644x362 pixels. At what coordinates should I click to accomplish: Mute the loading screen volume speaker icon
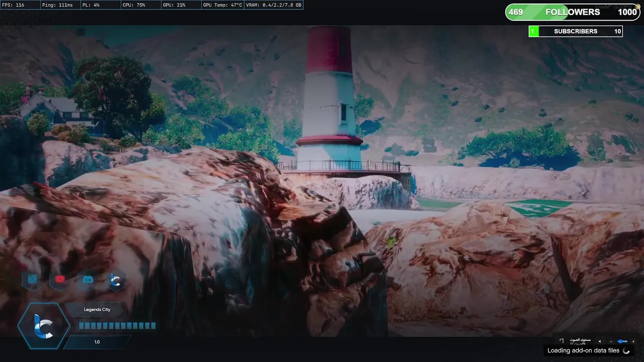tap(600, 341)
